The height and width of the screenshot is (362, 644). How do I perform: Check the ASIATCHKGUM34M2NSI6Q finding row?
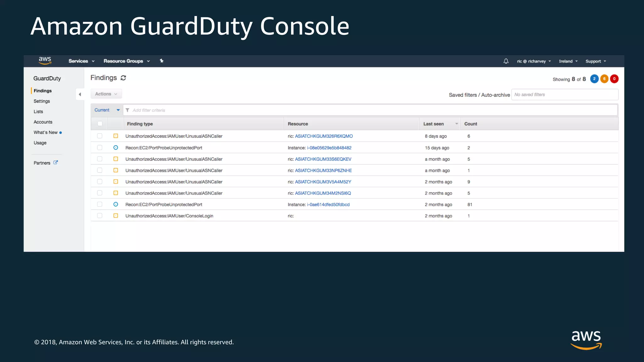[100, 193]
